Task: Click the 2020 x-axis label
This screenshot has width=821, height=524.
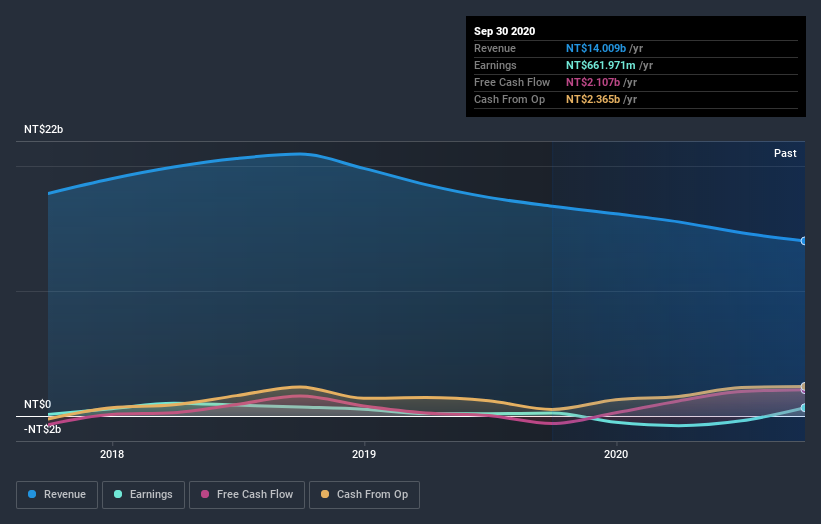Action: pyautogui.click(x=616, y=454)
